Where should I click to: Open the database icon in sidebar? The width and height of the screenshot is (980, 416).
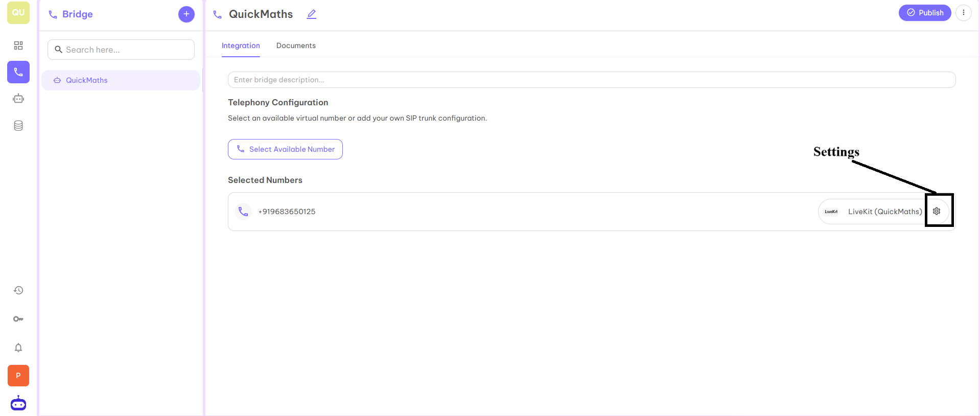(18, 126)
